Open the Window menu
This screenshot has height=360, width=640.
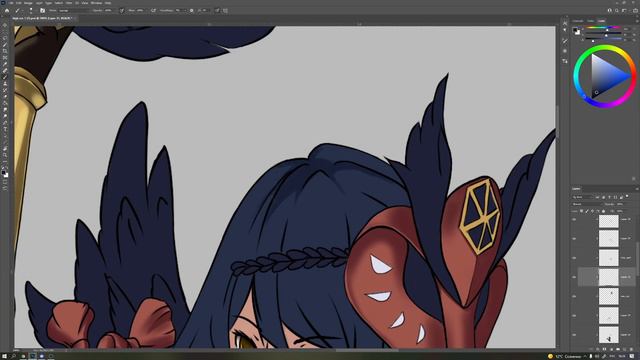(96, 3)
